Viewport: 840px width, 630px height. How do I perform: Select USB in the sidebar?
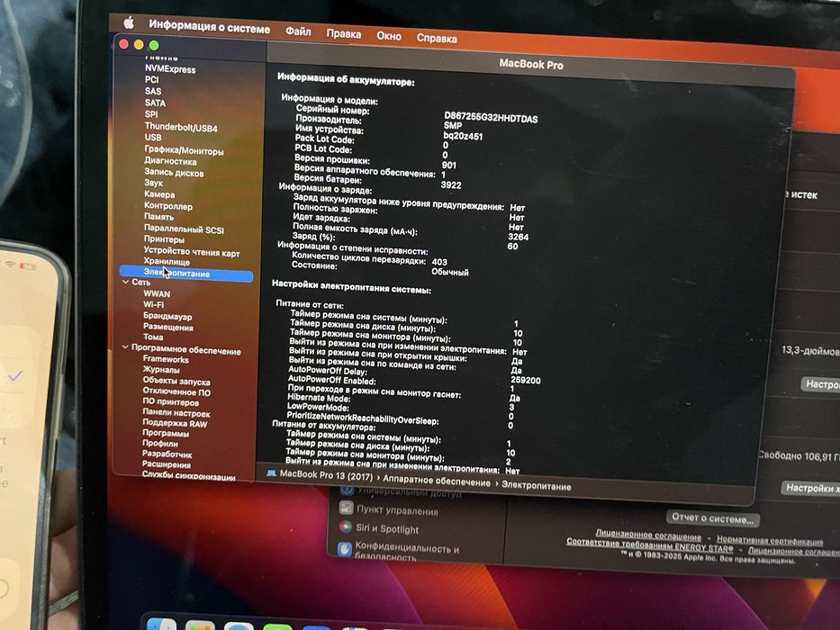[153, 138]
